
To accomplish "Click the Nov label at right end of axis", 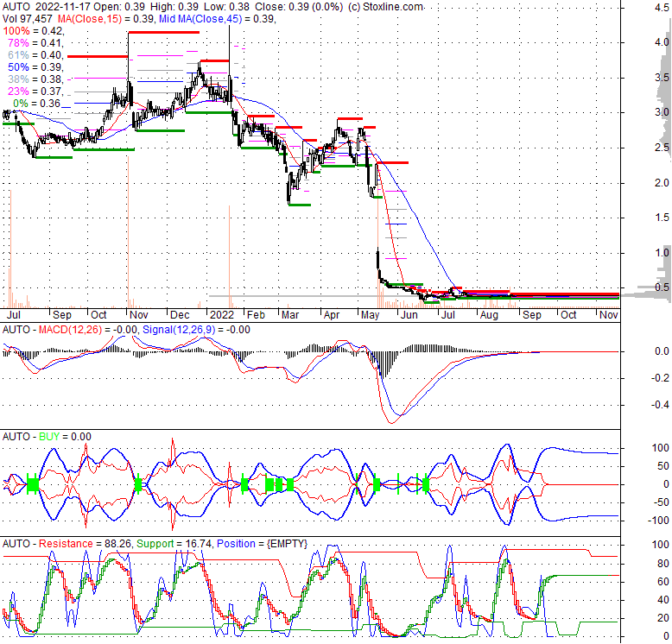I will pos(609,315).
